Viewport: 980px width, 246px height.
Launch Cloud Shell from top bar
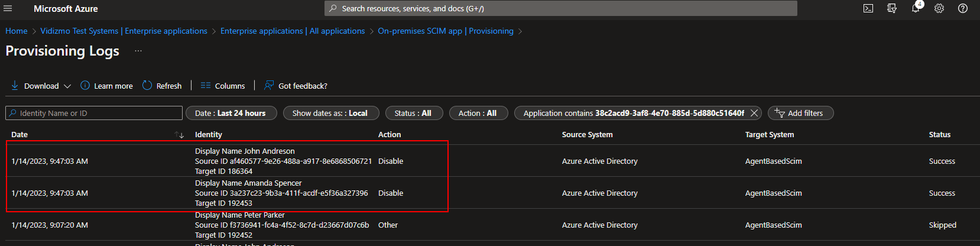coord(868,8)
